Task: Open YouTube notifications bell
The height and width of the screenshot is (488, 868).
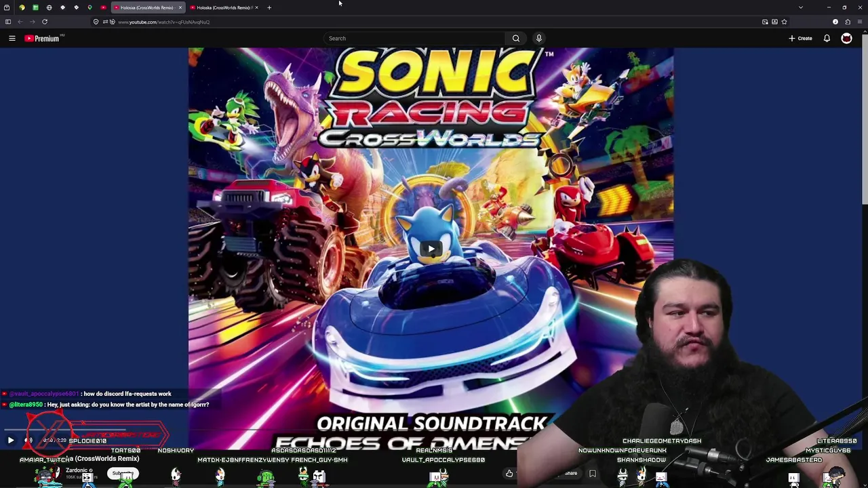Action: [827, 39]
